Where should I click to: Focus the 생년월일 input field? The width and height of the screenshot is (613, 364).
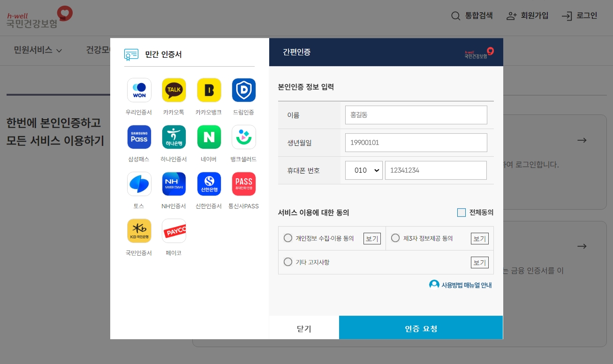pos(416,143)
